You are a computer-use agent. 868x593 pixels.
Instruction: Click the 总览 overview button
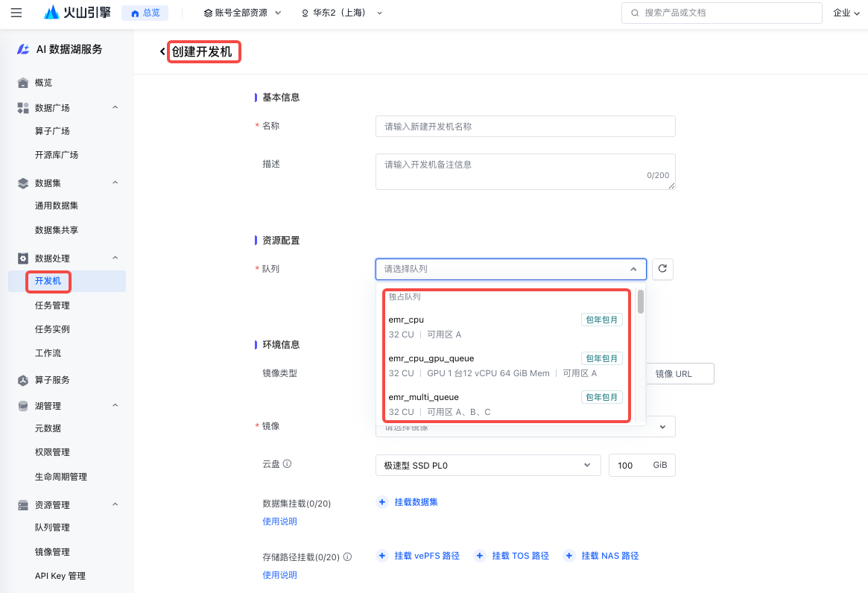coord(145,13)
